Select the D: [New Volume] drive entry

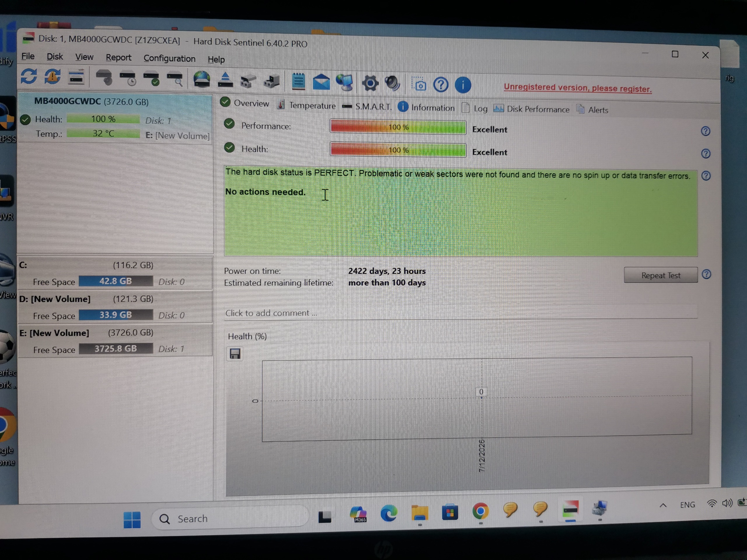(x=115, y=307)
